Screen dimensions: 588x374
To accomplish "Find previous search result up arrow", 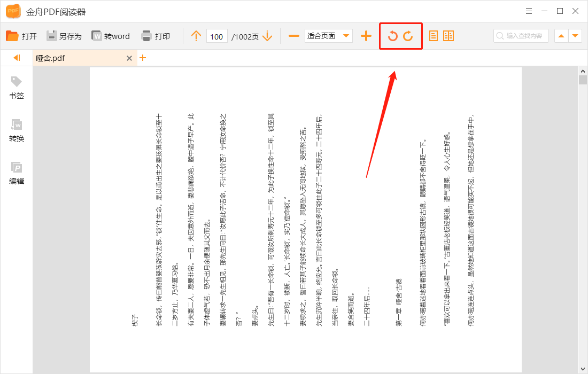I will [561, 36].
